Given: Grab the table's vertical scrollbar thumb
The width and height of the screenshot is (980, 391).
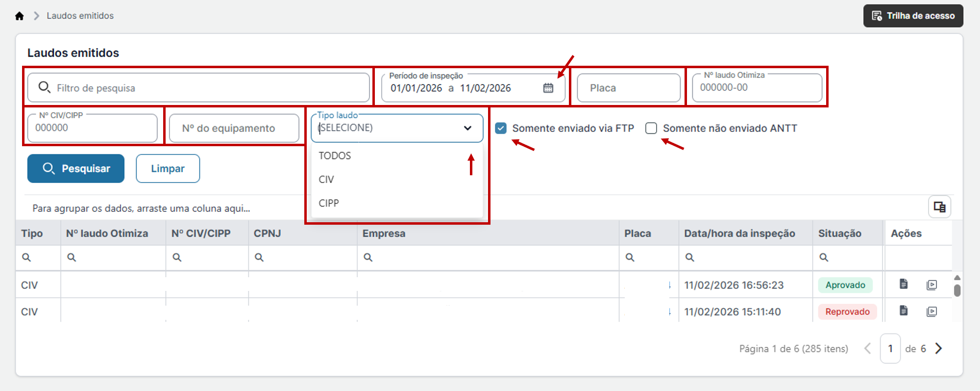Looking at the screenshot, I should tap(957, 290).
